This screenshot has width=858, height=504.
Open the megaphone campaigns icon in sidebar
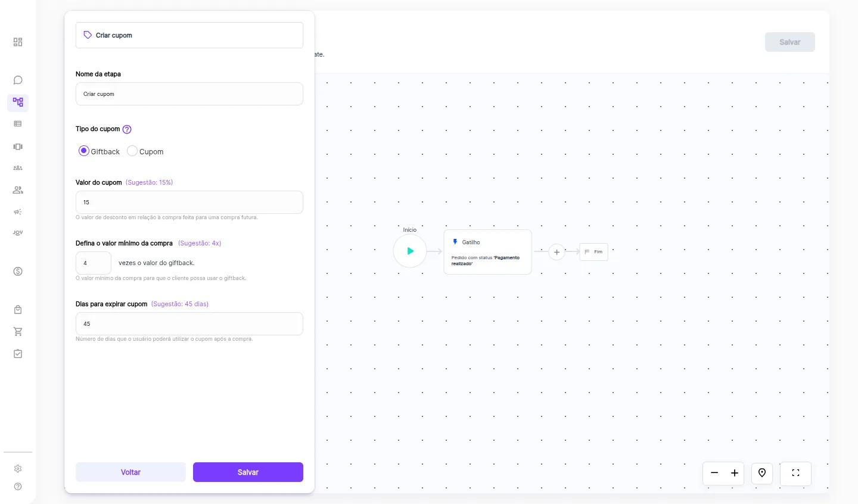(18, 211)
